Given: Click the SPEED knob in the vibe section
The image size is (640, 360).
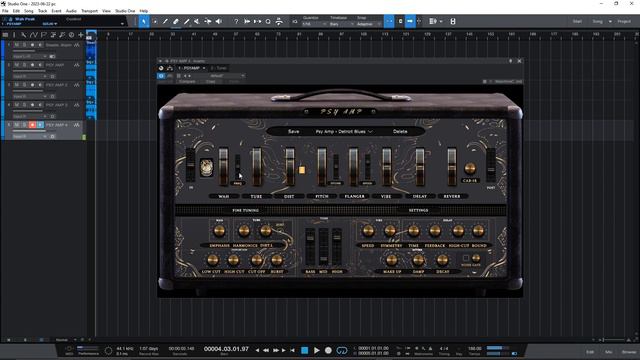Looking at the screenshot, I should coord(368,231).
